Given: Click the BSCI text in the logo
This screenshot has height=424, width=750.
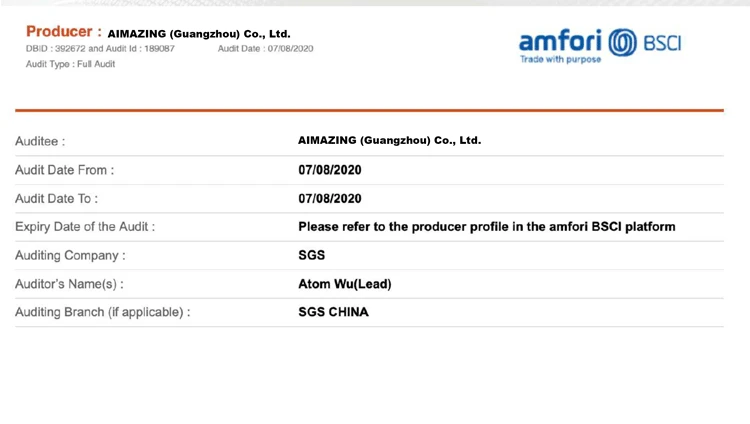Looking at the screenshot, I should click(x=660, y=45).
